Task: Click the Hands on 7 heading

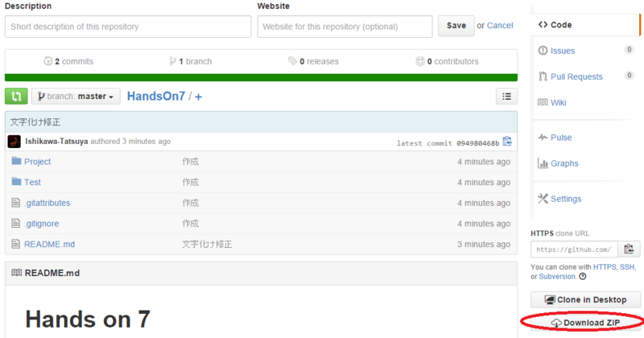Action: pos(88,319)
